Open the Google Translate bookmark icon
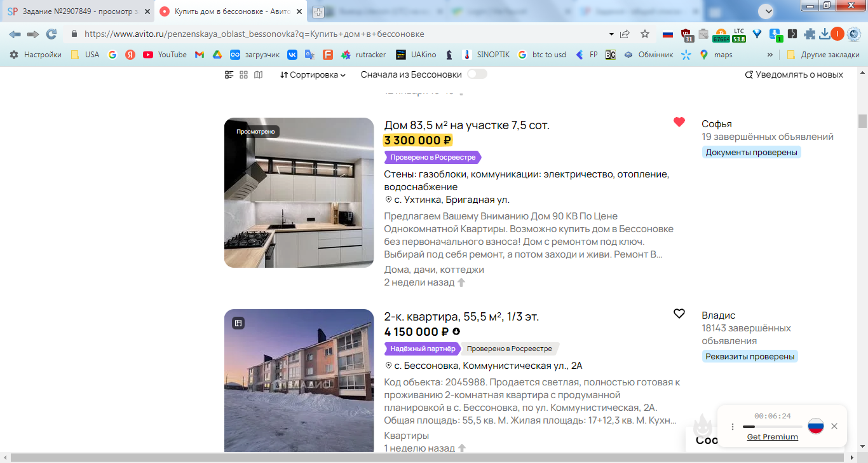 click(x=310, y=55)
